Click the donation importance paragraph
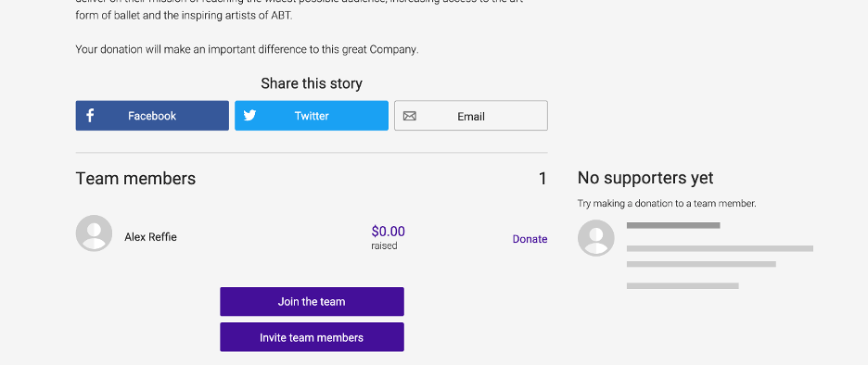868x365 pixels. [x=247, y=49]
